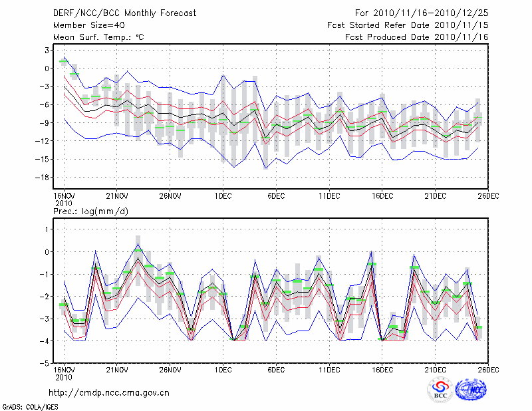The image size is (532, 411).
Task: Click the first green marker in the temperature chart
Action: coord(64,61)
